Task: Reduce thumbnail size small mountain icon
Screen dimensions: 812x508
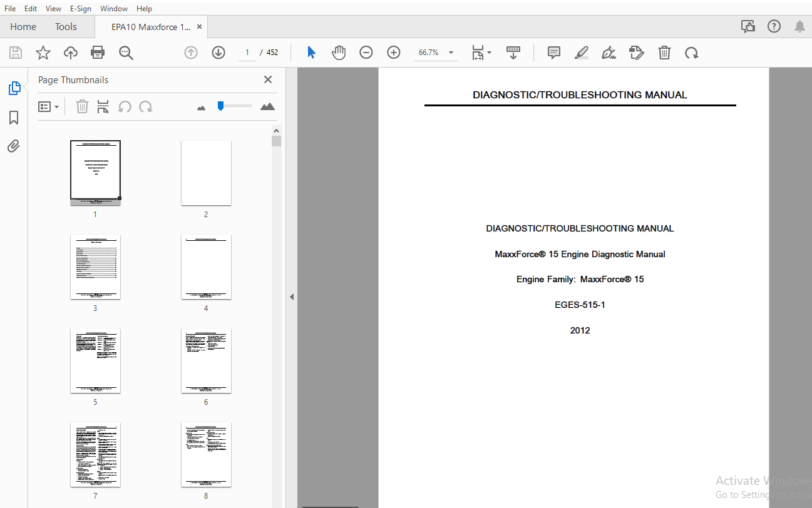Action: [201, 108]
